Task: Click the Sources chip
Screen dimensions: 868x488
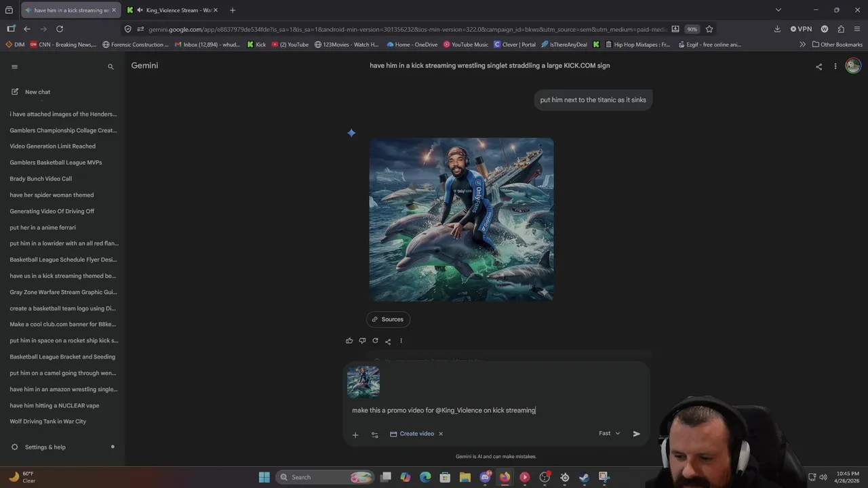Action: pos(388,319)
